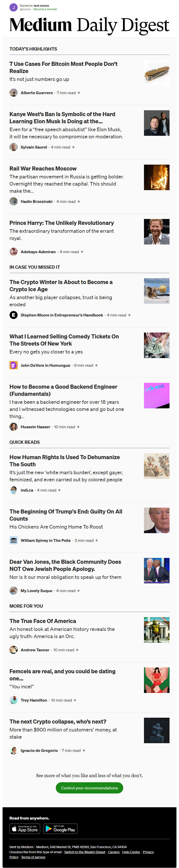Click the Humungus publication icon

point(14,365)
